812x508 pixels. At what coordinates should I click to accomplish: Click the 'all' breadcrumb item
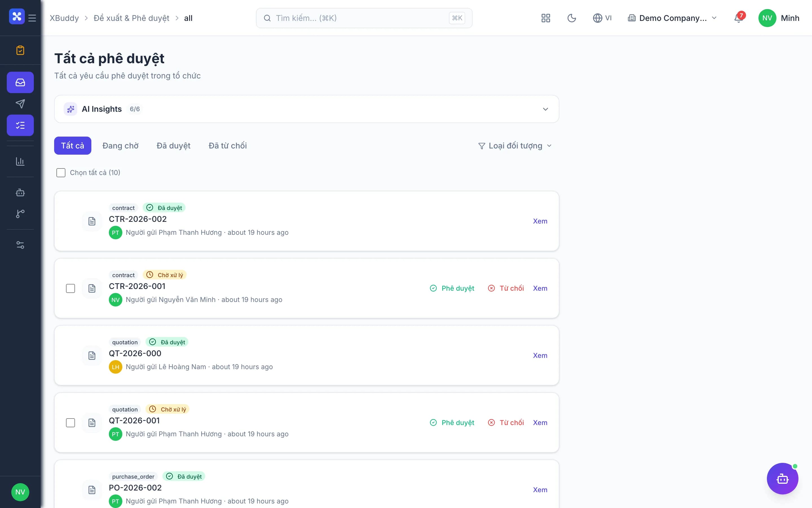pyautogui.click(x=188, y=18)
